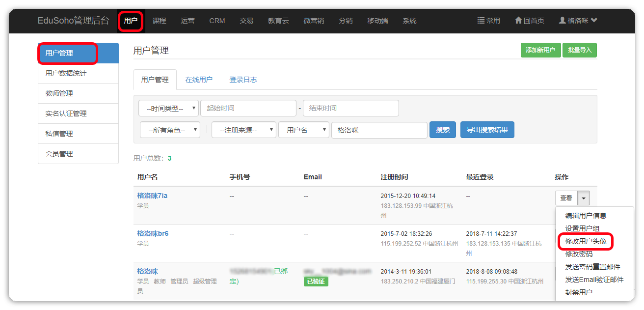Viewport: 644px width, 310px height.
Task: Open the 时间类型 dropdown
Action: pyautogui.click(x=168, y=108)
